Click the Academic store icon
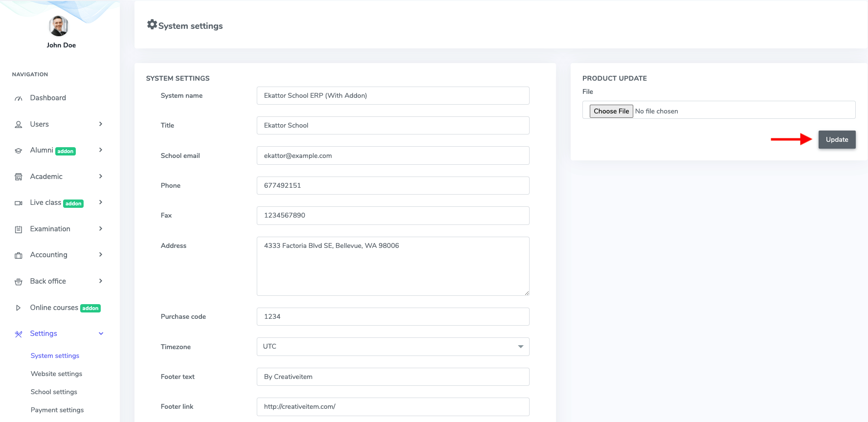Image resolution: width=868 pixels, height=422 pixels. (x=19, y=177)
